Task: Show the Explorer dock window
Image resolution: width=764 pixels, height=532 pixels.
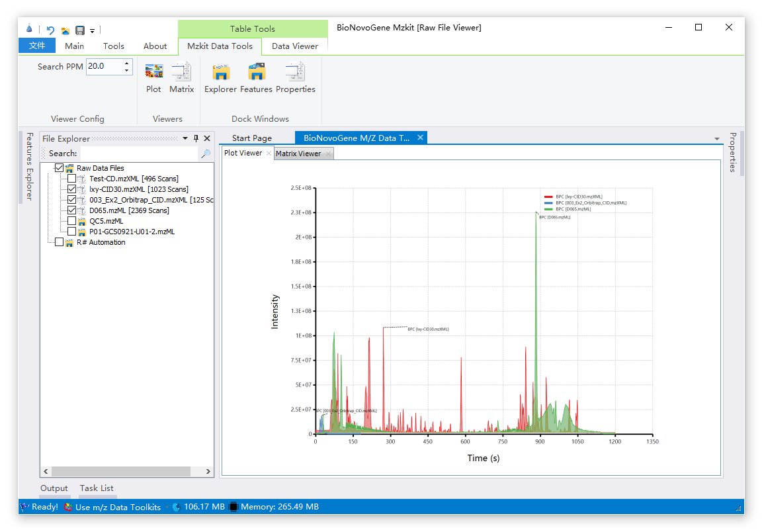Action: pyautogui.click(x=220, y=77)
